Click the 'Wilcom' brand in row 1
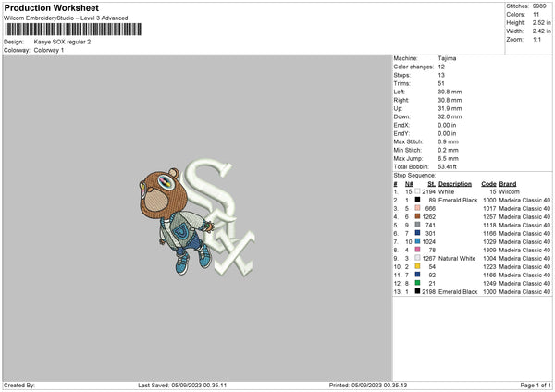555x392 pixels. coord(510,191)
